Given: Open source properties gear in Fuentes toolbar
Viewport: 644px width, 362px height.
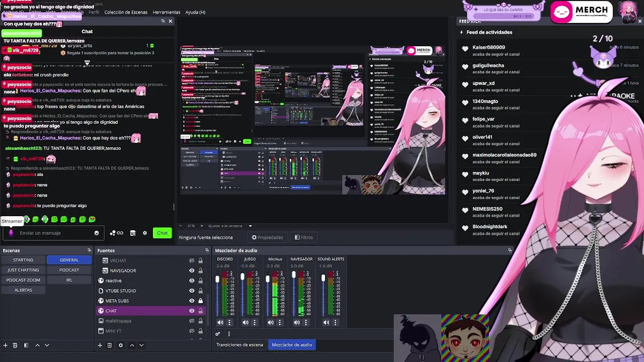Looking at the screenshot, I should click(x=120, y=345).
